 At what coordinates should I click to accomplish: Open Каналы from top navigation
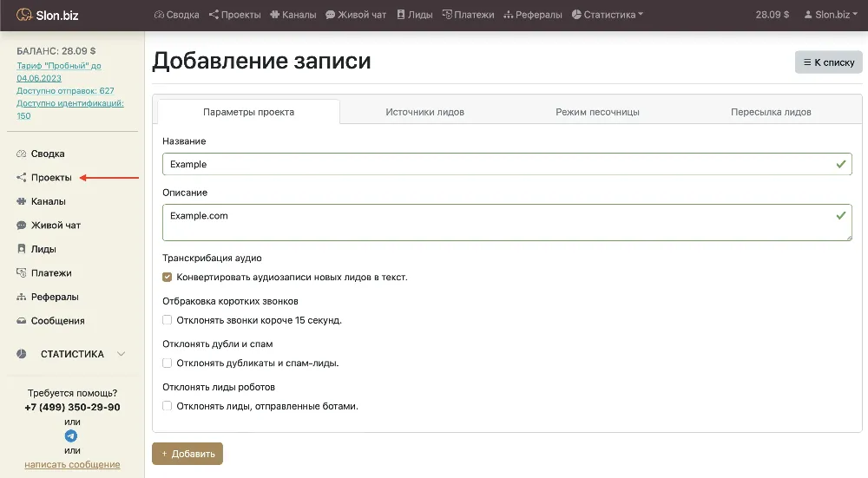coord(293,15)
